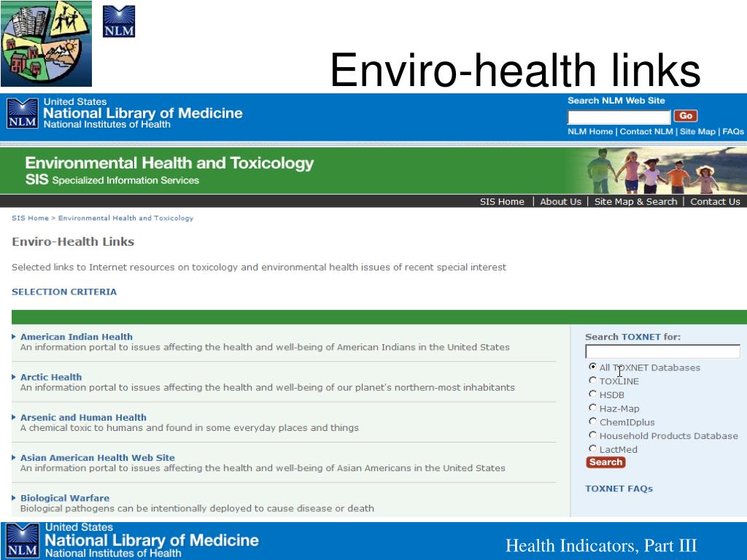Screen dimensions: 747x560
Task: Click the red Go button
Action: tap(686, 116)
